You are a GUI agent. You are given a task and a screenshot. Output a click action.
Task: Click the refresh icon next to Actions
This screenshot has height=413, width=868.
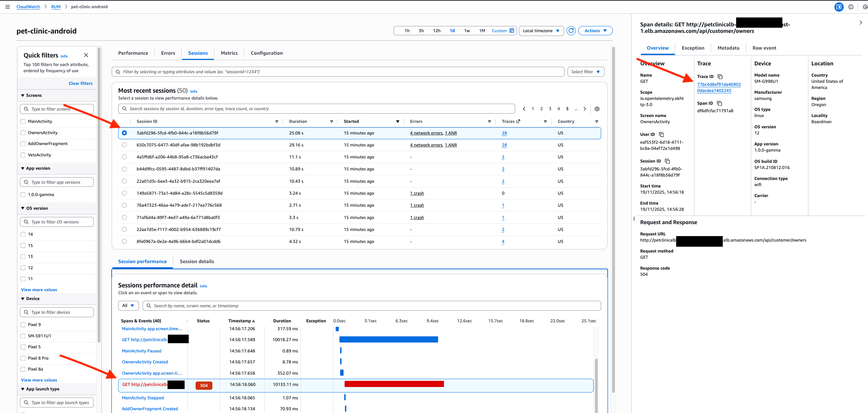[x=571, y=30]
